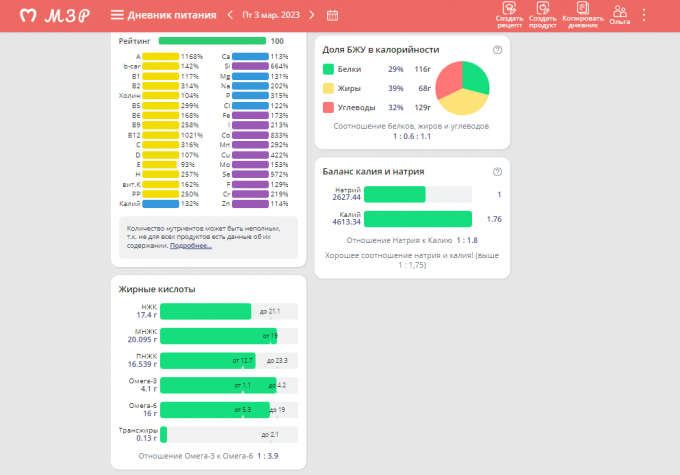Screen dimensions: 680x475
Task: Click the BJU pie chart
Action: click(x=462, y=88)
